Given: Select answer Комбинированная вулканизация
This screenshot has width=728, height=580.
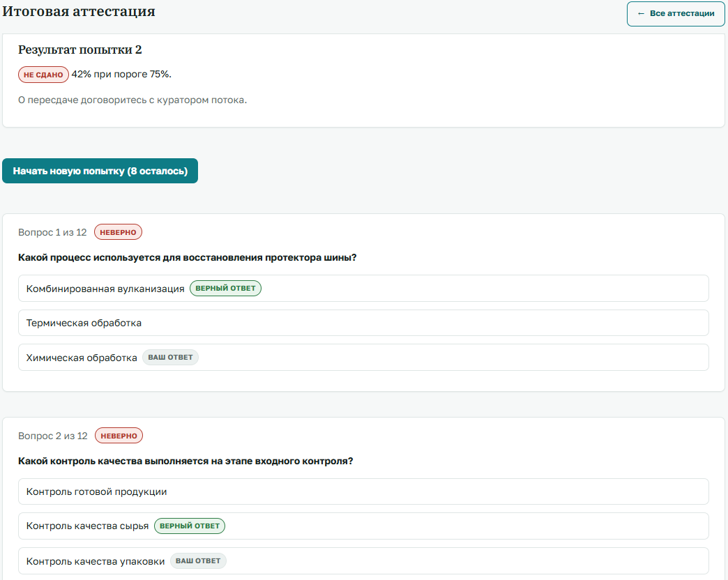Looking at the screenshot, I should tap(363, 288).
